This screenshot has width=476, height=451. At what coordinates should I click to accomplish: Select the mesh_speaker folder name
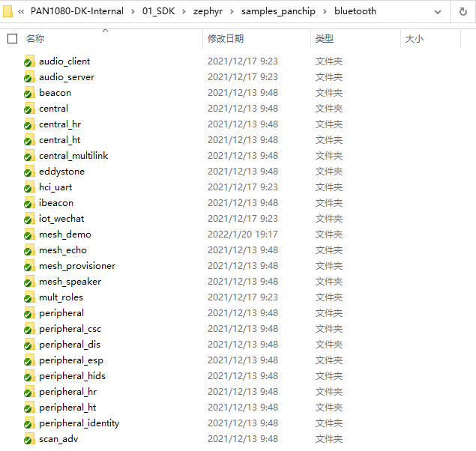coord(70,282)
